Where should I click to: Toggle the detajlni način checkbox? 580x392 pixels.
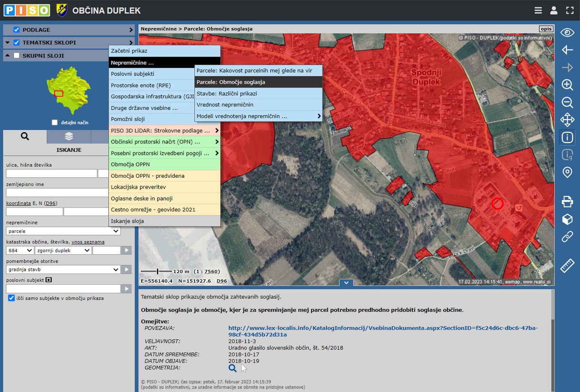pos(55,123)
